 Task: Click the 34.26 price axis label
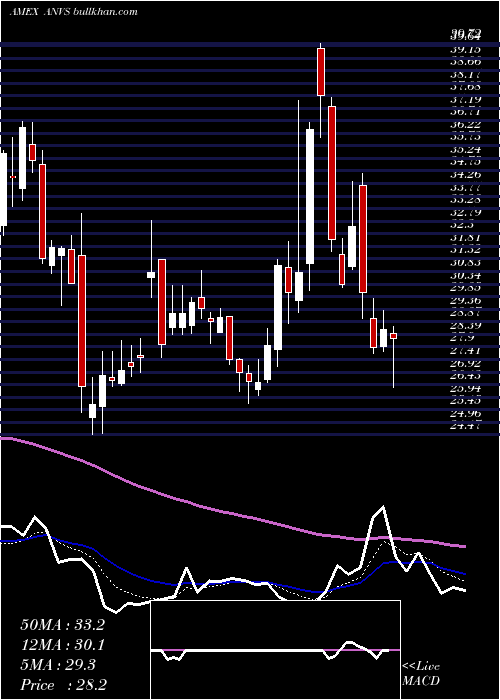(465, 175)
